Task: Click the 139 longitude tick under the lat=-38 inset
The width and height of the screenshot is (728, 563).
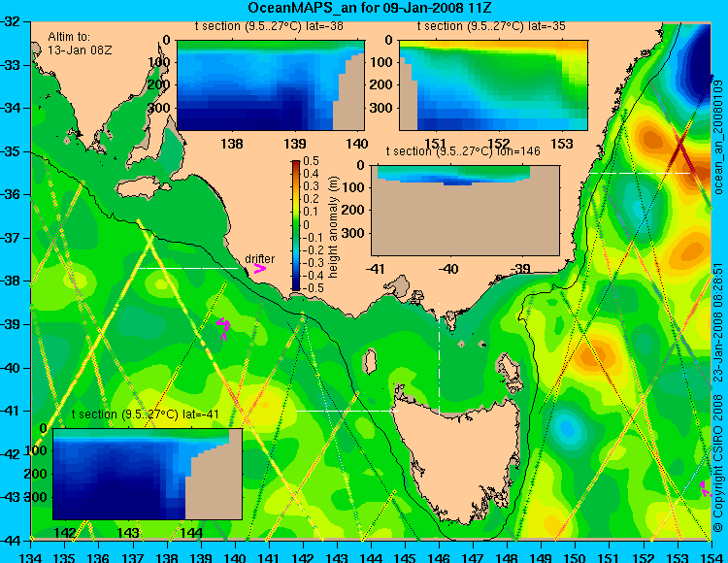Action: pos(294,144)
